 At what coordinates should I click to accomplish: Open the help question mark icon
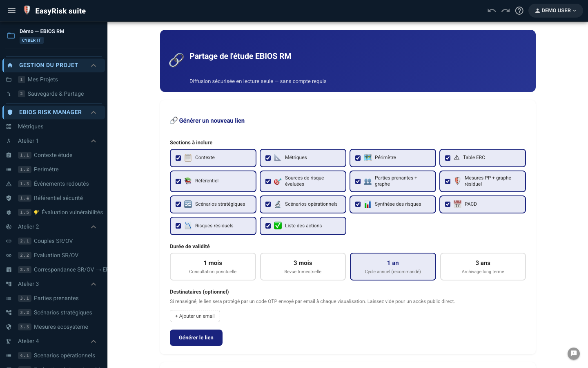coord(519,11)
